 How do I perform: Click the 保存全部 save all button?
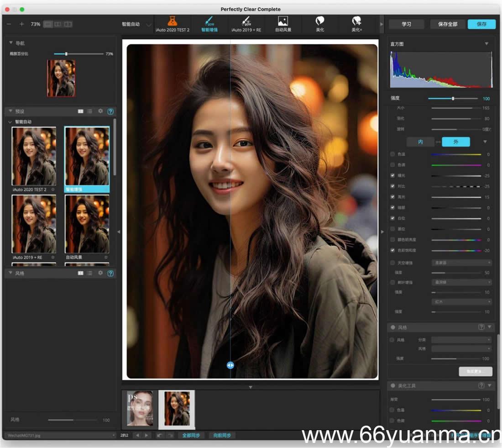(x=447, y=24)
